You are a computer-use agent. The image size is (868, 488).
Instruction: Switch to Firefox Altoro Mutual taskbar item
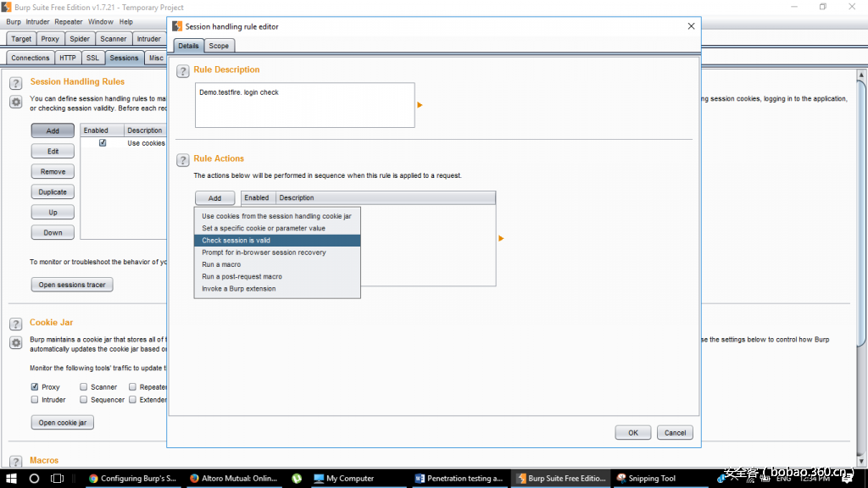click(233, 478)
